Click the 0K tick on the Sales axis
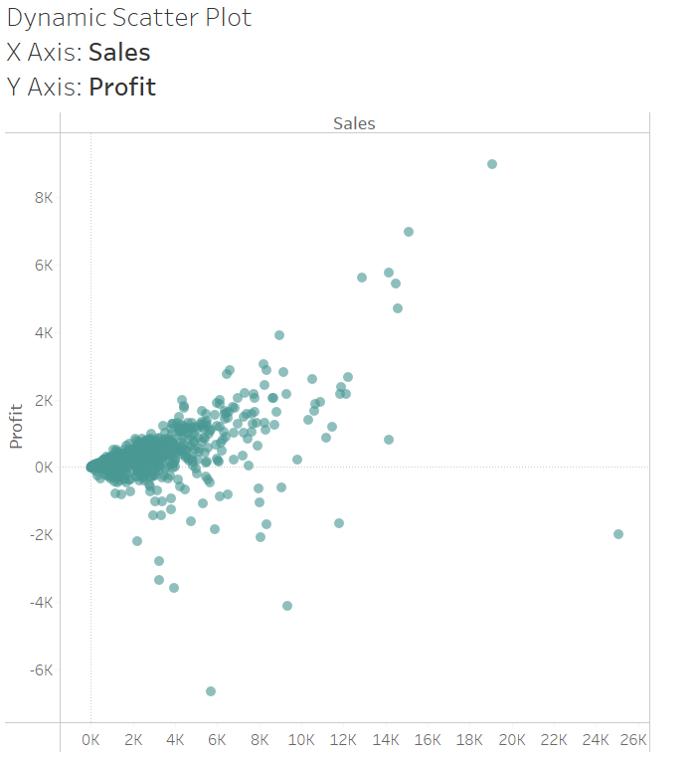The height and width of the screenshot is (758, 700). [90, 740]
